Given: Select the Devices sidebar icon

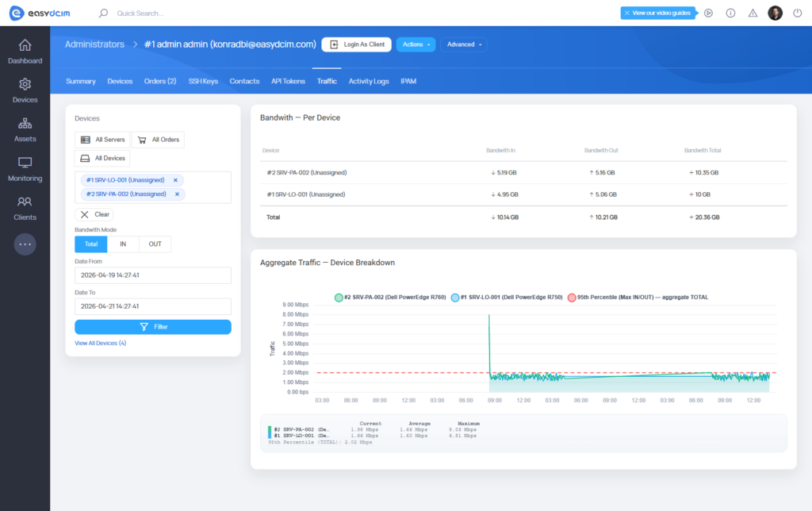Looking at the screenshot, I should tap(25, 89).
